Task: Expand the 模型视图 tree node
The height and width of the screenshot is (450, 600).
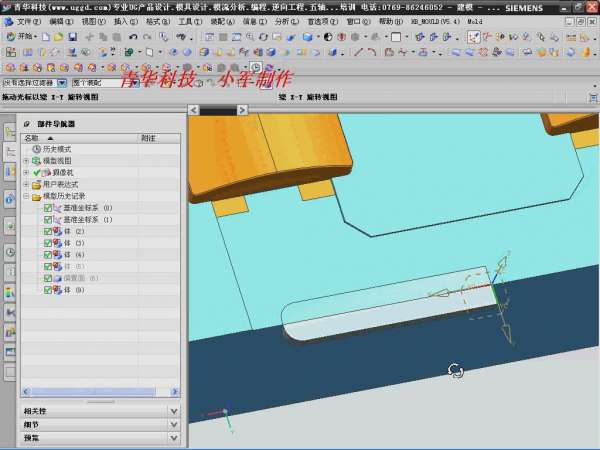Action: 26,160
